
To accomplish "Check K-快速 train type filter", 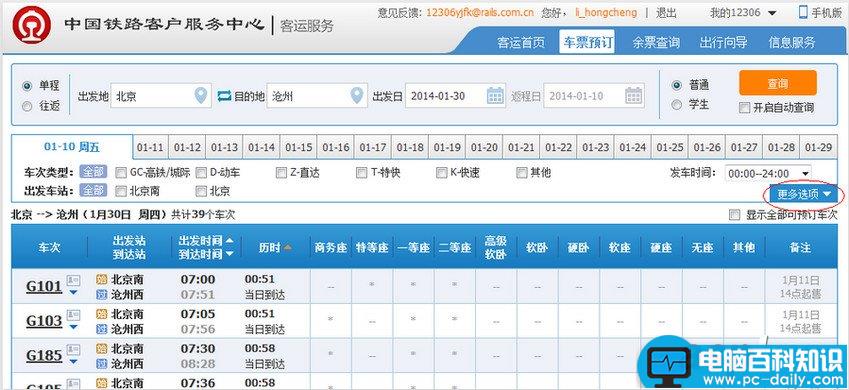I will (x=441, y=173).
